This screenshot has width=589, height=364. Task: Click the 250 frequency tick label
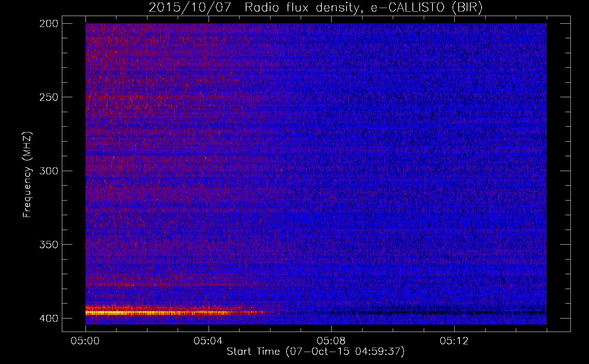[x=48, y=97]
